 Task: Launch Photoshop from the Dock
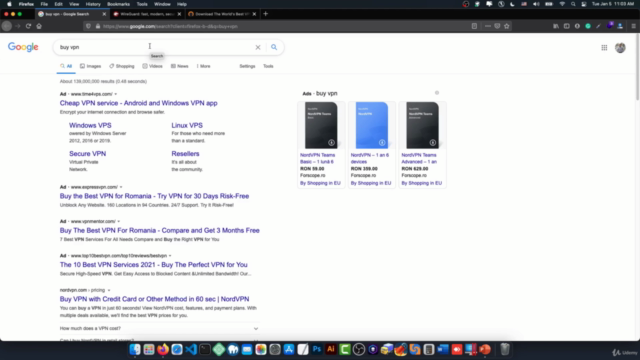click(x=317, y=349)
